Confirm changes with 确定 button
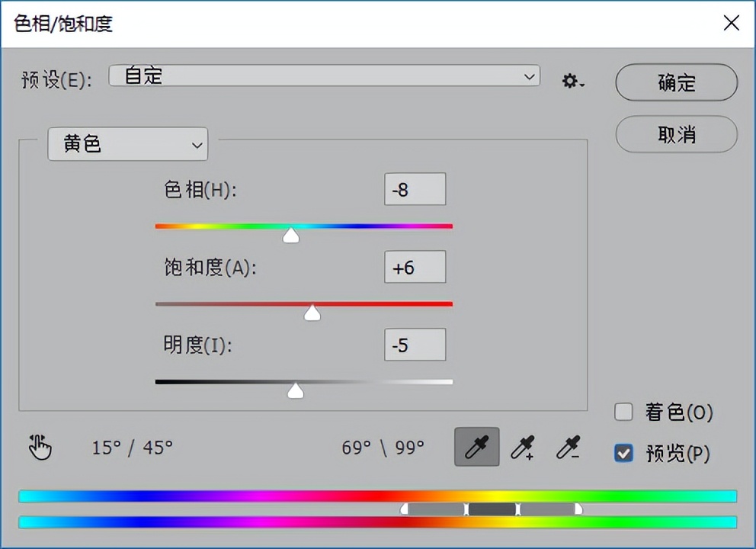The height and width of the screenshot is (549, 756). point(675,83)
